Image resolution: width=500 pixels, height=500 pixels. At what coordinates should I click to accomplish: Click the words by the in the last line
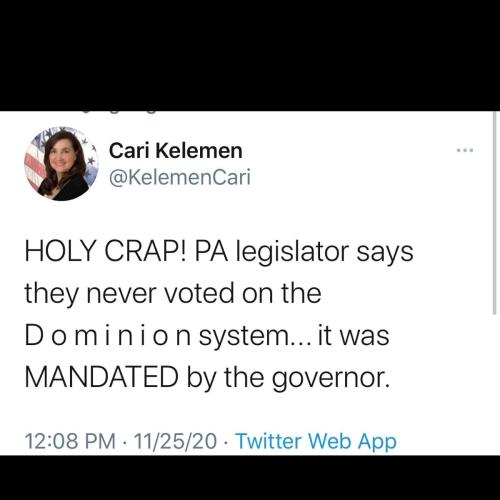(225, 378)
